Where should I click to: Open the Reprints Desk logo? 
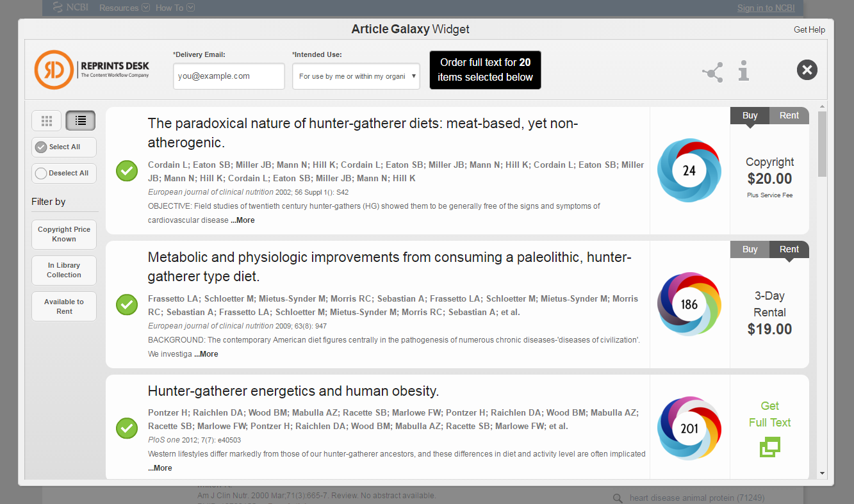pyautogui.click(x=93, y=70)
